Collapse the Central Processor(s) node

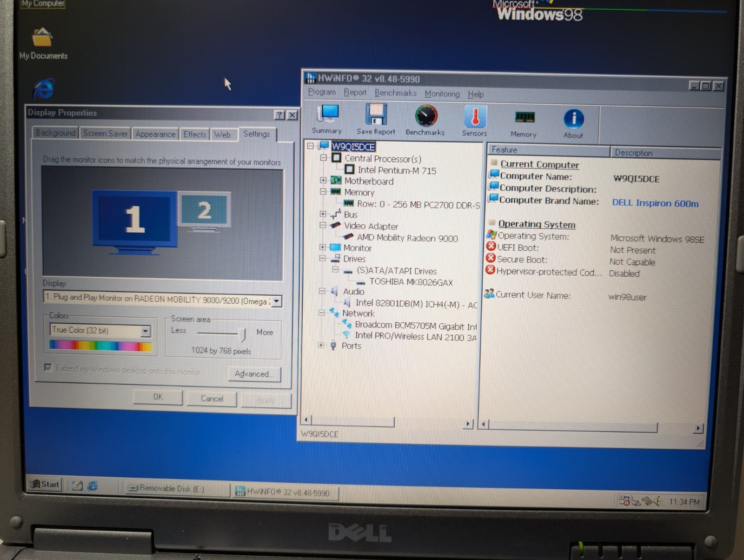(x=323, y=158)
